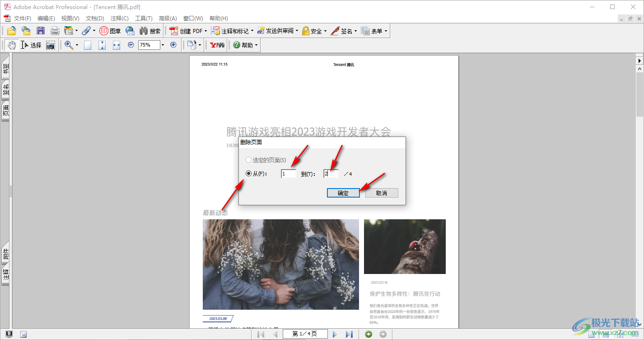644x340 pixels.
Task: Save the document with the floppy disk icon
Action: (x=41, y=31)
